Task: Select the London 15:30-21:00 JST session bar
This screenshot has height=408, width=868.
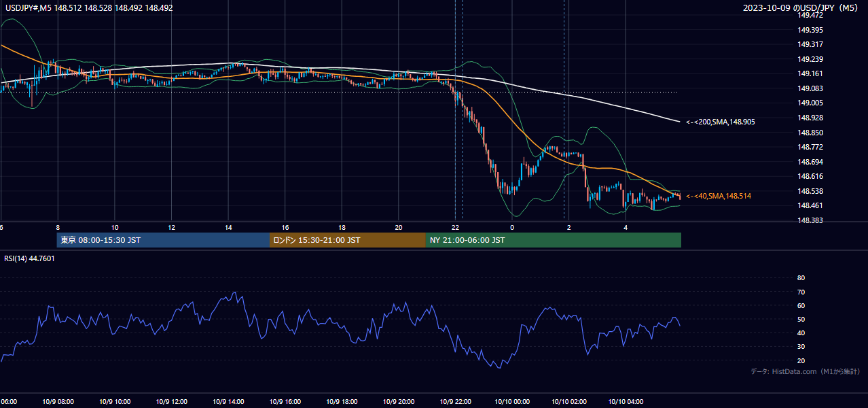Action: (348, 240)
